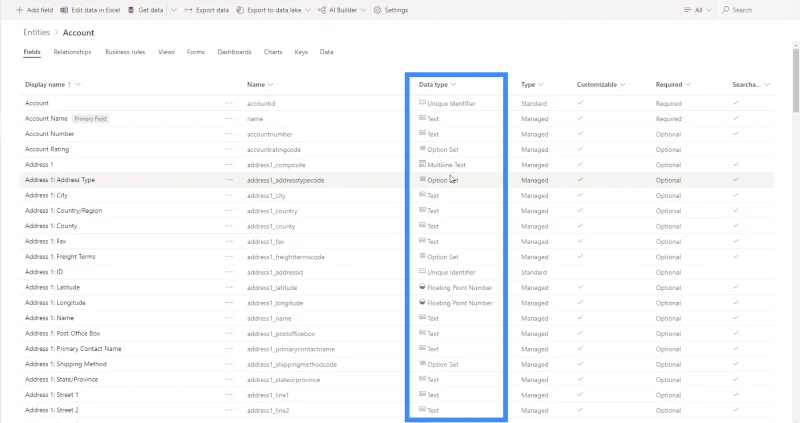Open more options for Address 1: Fax
The image size is (800, 423).
pos(229,241)
